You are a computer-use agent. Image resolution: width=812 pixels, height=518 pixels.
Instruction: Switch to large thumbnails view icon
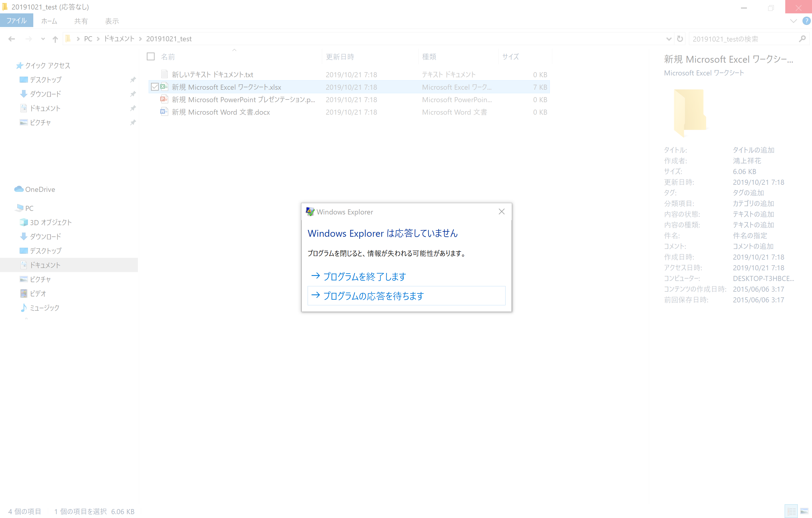point(805,511)
